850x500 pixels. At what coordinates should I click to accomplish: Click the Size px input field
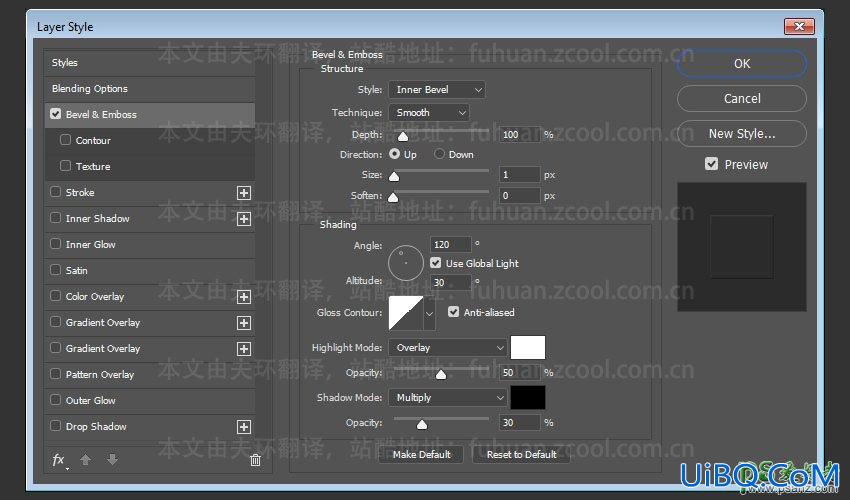click(x=519, y=175)
